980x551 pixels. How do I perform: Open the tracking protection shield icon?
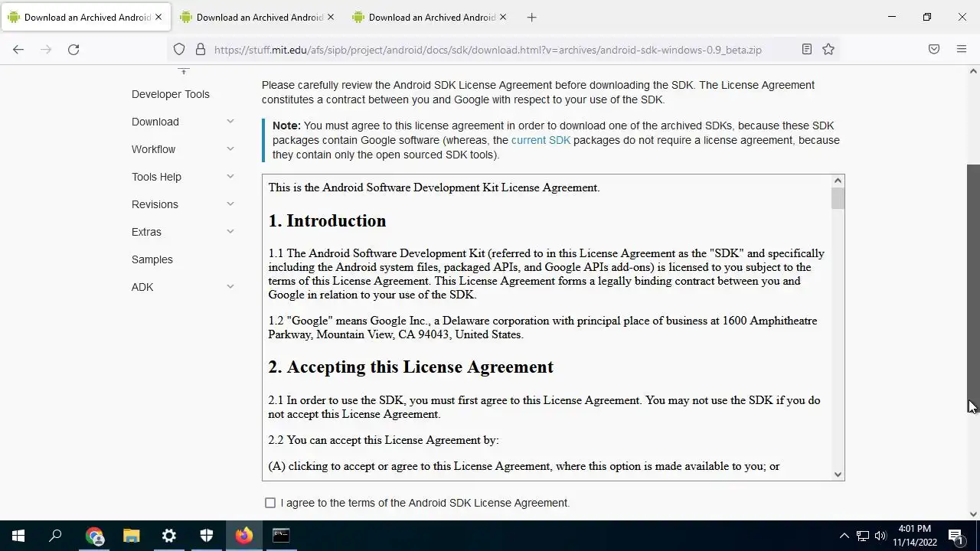(179, 49)
